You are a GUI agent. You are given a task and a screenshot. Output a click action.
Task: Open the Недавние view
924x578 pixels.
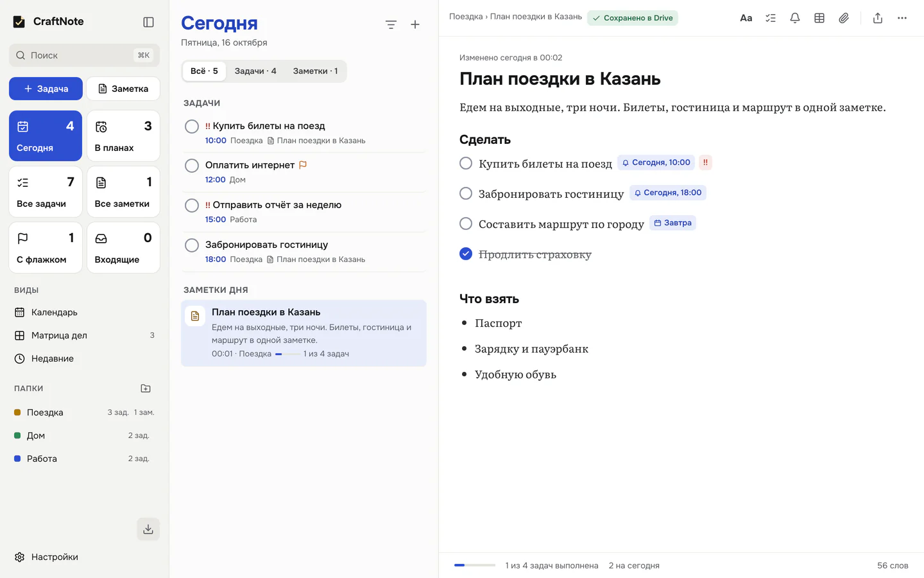[84, 358]
